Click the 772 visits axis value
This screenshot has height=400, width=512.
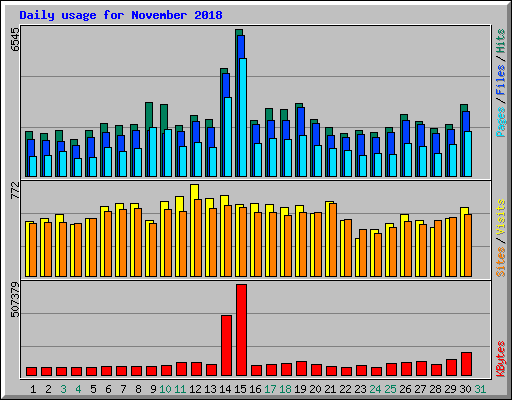(15, 191)
